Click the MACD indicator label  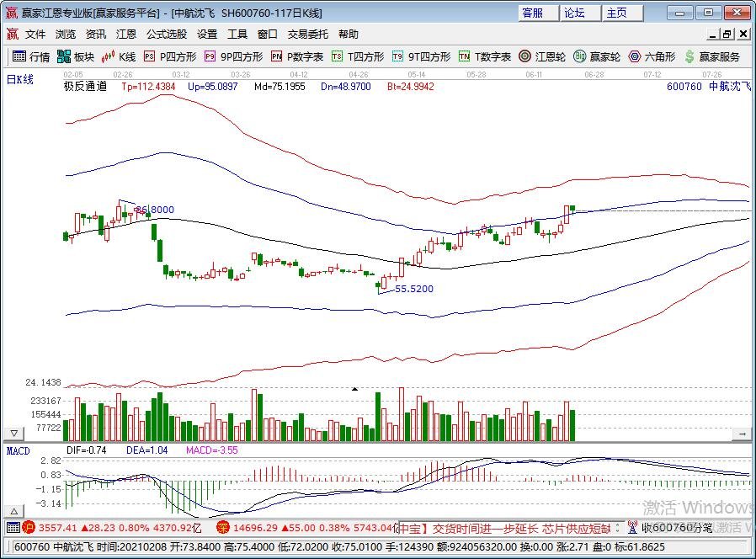(19, 450)
